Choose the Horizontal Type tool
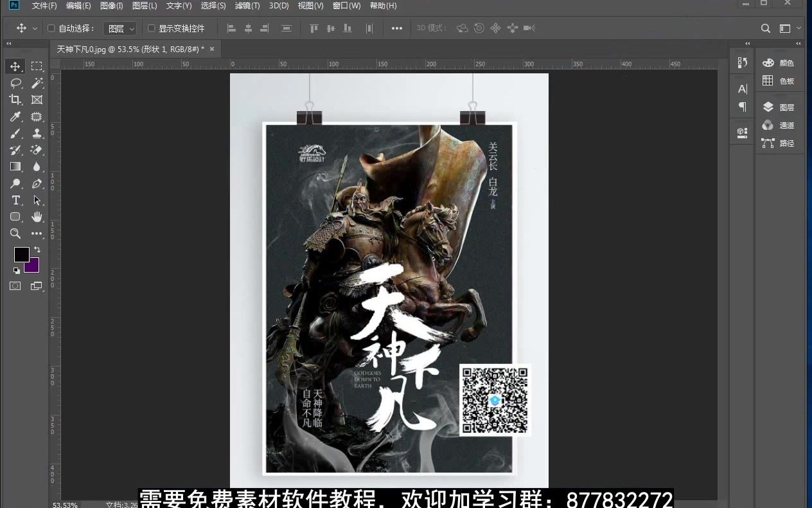This screenshot has height=508, width=812. click(x=16, y=200)
